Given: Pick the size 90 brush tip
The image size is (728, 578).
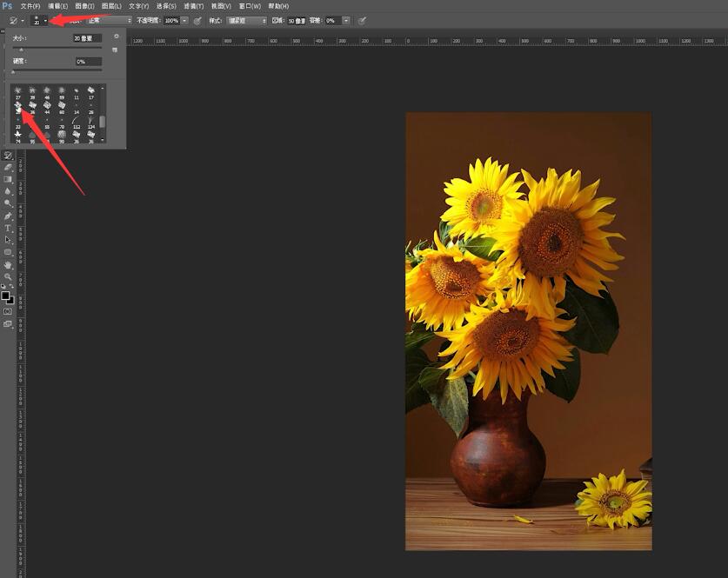Looking at the screenshot, I should (62, 136).
